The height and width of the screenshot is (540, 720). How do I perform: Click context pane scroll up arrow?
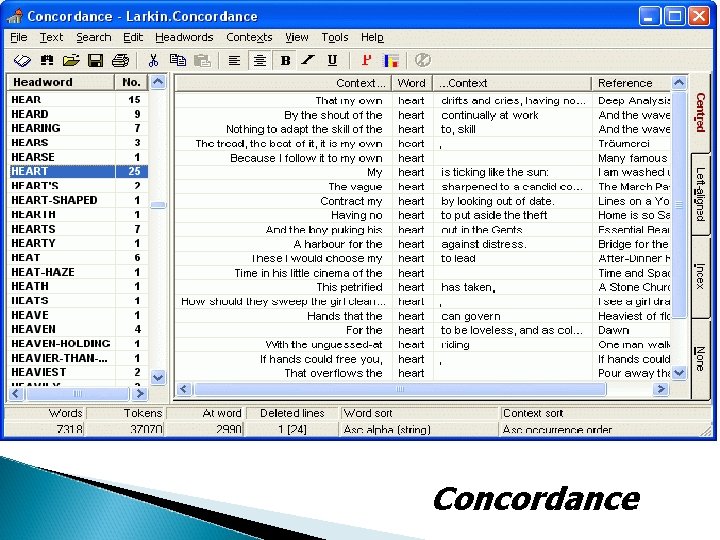679,83
